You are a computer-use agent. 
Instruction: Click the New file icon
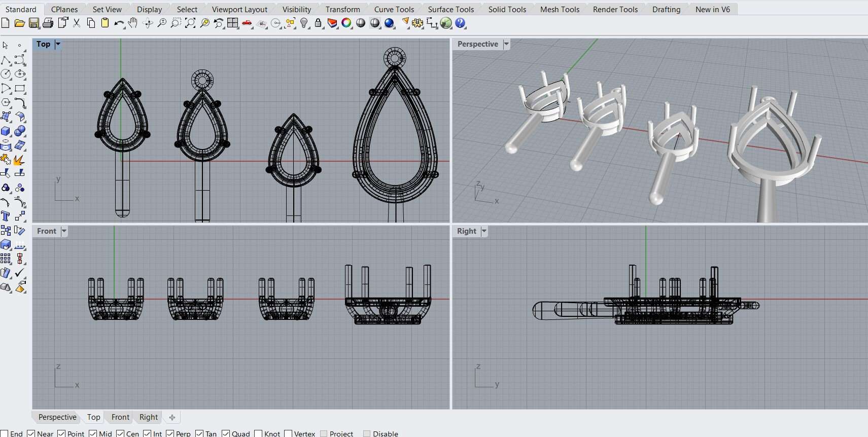tap(5, 23)
